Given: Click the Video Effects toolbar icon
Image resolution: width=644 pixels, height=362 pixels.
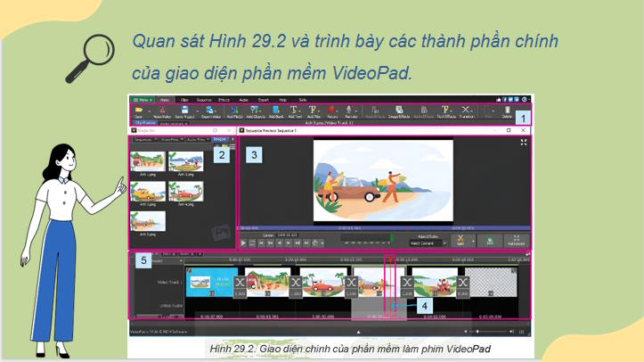Looking at the screenshot, I should pos(375,111).
